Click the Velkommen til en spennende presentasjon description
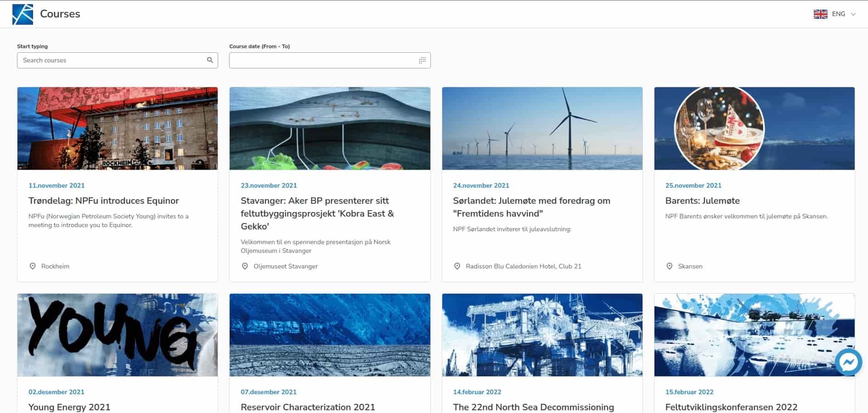This screenshot has width=868, height=413. click(x=316, y=246)
